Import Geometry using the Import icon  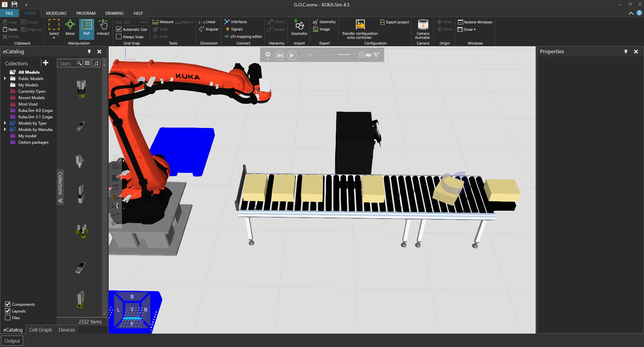pos(299,27)
